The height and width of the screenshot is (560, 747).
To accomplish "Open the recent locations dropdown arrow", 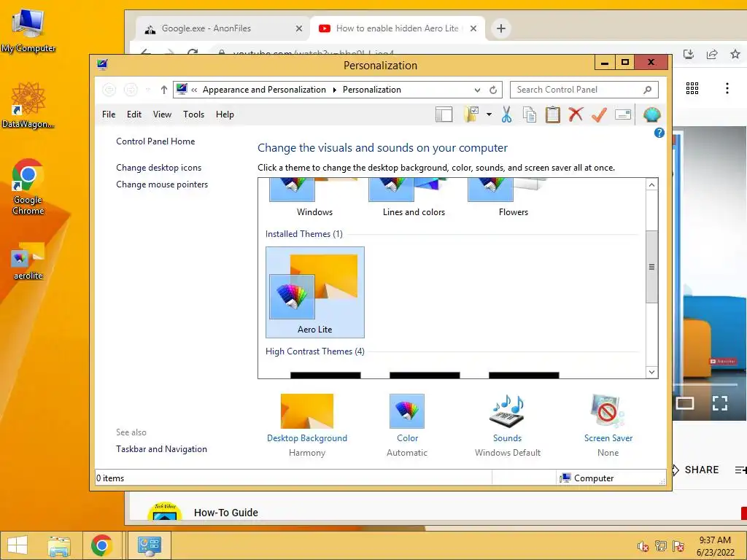I will [147, 90].
